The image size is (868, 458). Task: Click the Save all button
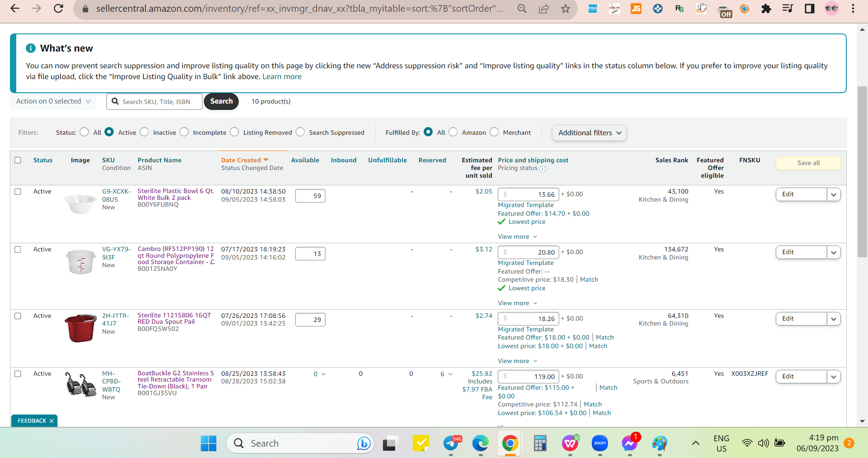tap(808, 163)
